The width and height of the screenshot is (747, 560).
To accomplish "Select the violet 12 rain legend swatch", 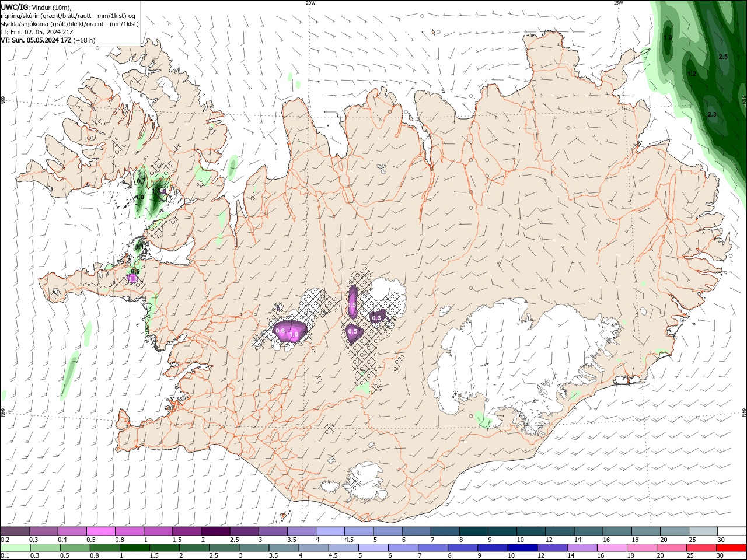I will 552,548.
